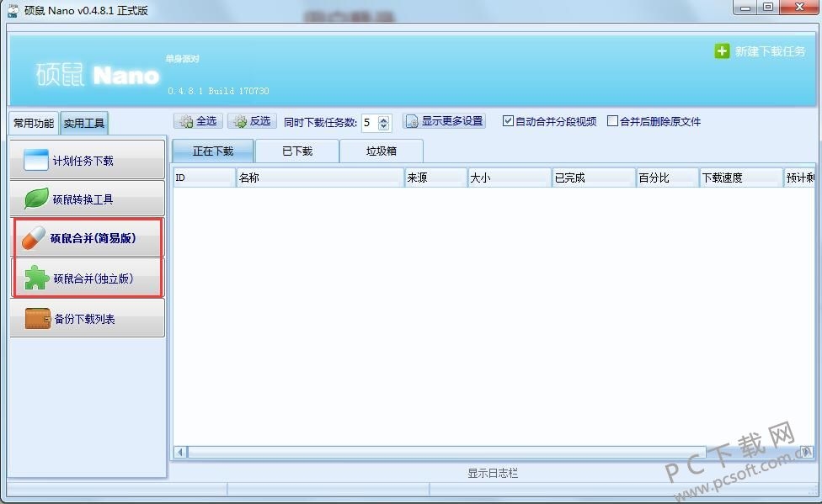Click the 硕鼠转换工具 label text
This screenshot has width=822, height=504.
coord(83,199)
